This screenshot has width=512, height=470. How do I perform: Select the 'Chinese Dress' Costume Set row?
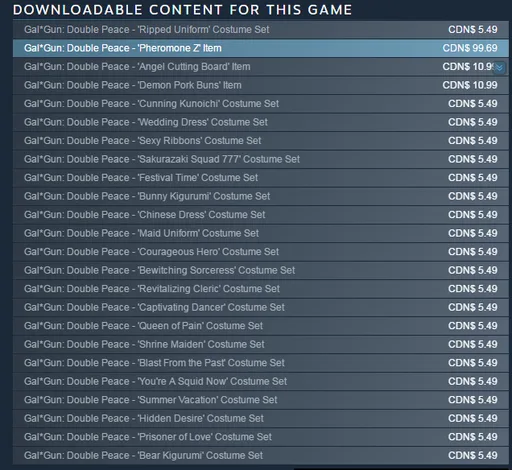tap(261, 215)
